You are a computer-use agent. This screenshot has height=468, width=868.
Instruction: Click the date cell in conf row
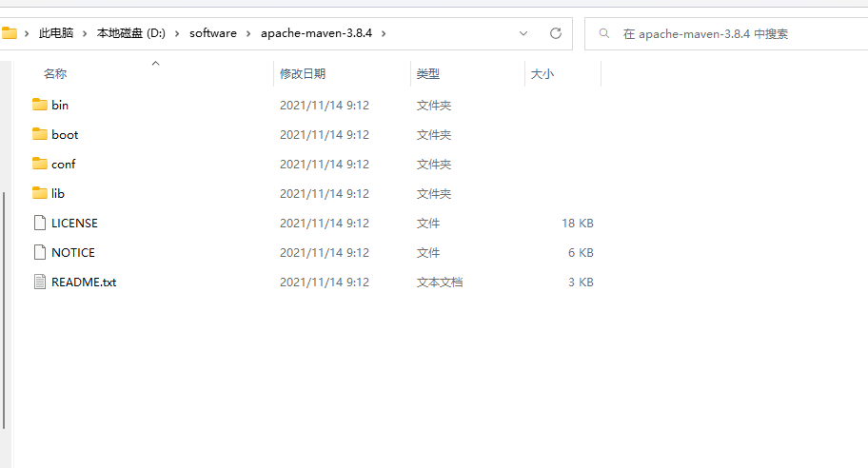(x=325, y=165)
